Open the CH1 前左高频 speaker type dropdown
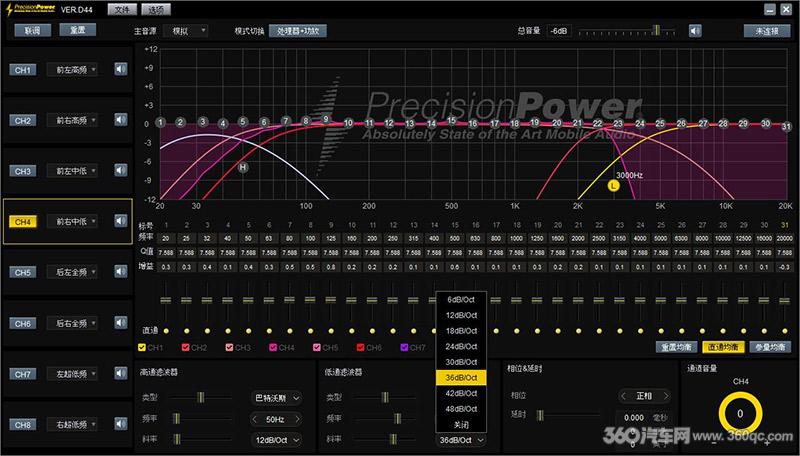 click(x=72, y=69)
